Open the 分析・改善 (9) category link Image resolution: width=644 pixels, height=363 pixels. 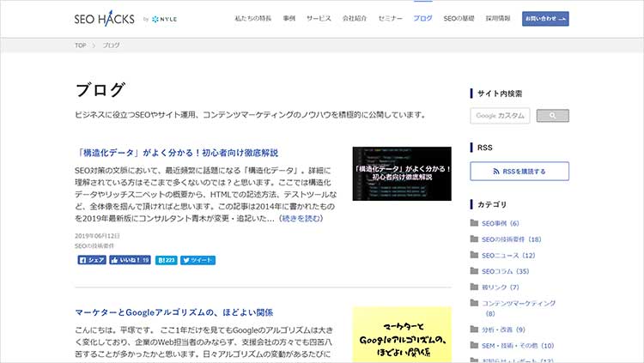tap(503, 330)
